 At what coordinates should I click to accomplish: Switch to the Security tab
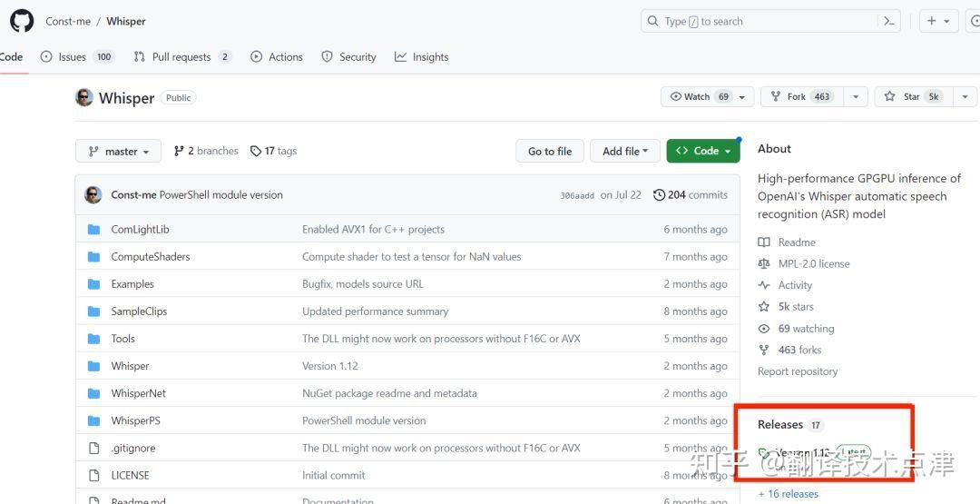pyautogui.click(x=348, y=57)
